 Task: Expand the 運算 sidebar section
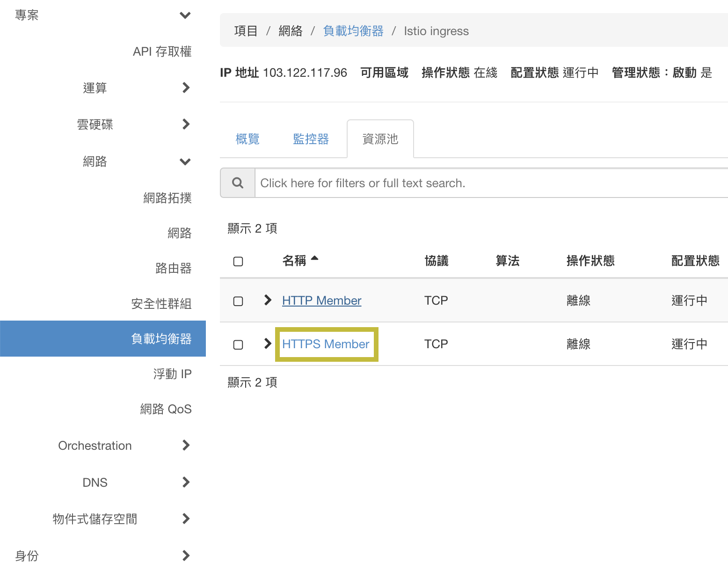[x=186, y=88]
